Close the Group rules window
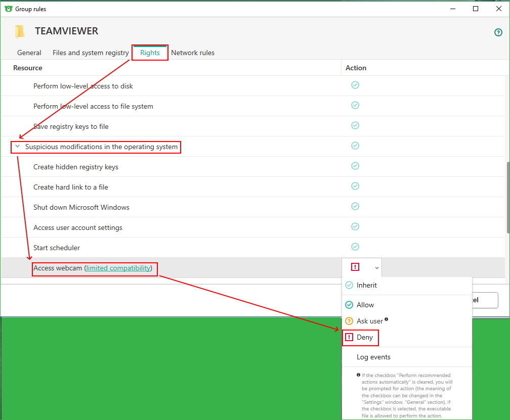 499,9
